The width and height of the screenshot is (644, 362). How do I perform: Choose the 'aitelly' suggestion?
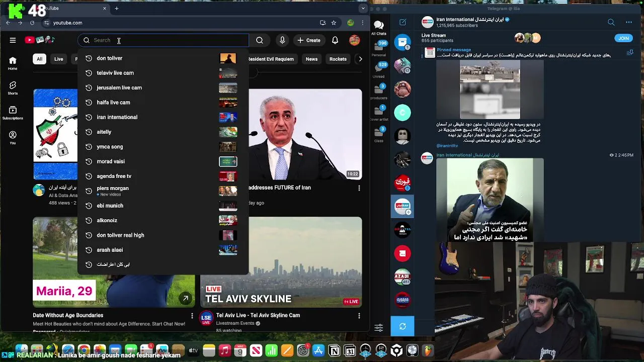click(163, 132)
